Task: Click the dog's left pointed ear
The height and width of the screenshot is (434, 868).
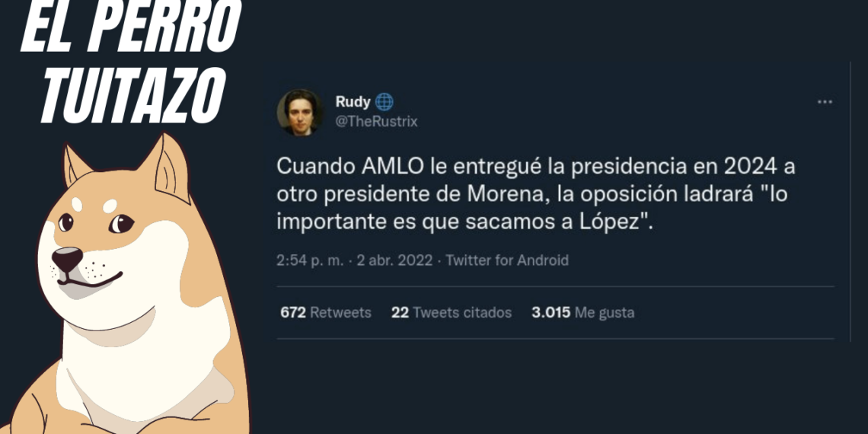Action: (76, 165)
